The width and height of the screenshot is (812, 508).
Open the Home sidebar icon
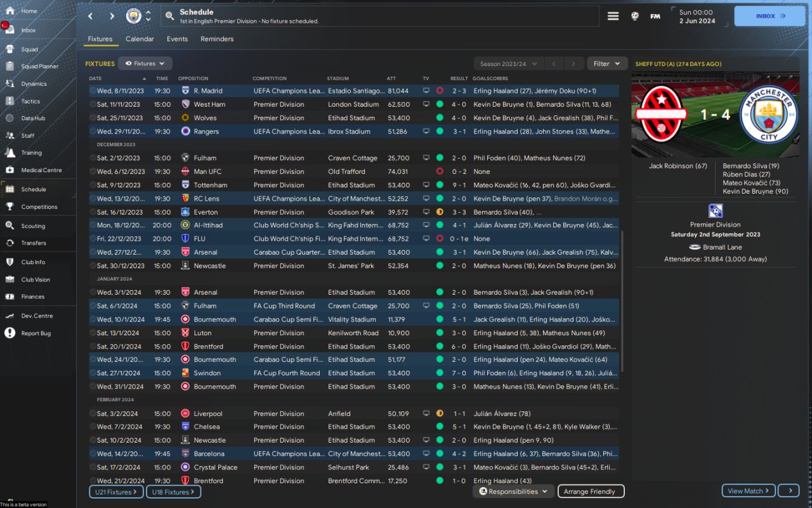pyautogui.click(x=10, y=11)
